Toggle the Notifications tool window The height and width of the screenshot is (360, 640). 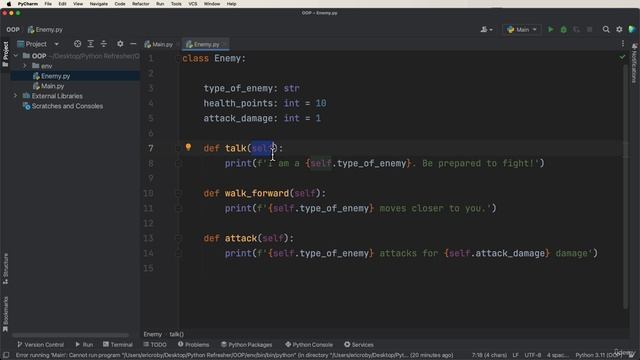click(x=634, y=63)
